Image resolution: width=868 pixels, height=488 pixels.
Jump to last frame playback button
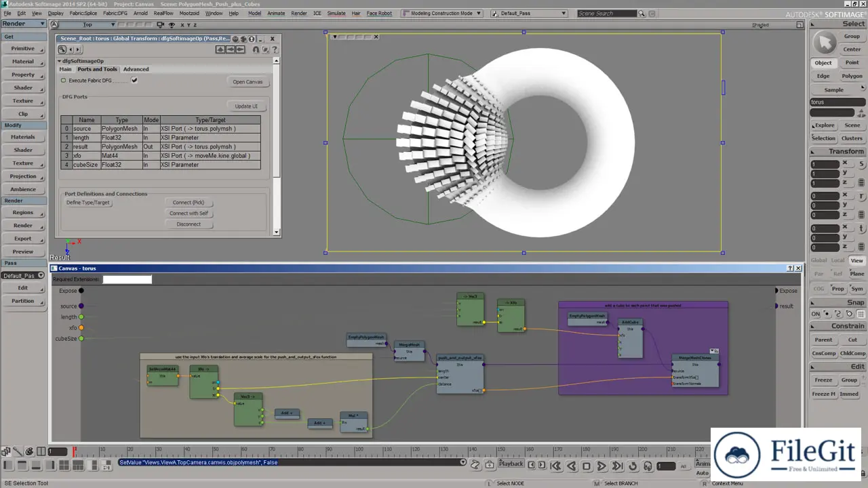(x=617, y=466)
